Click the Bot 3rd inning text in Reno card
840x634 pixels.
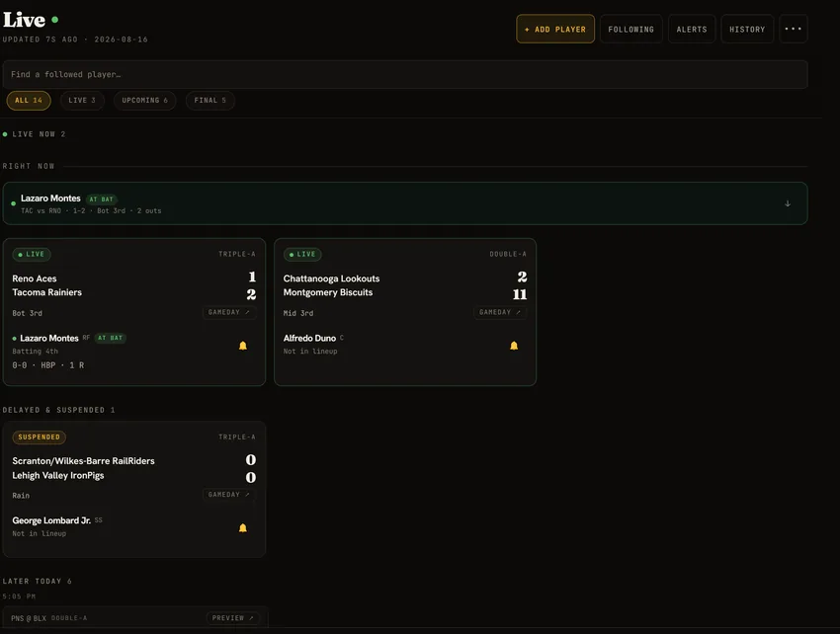click(28, 313)
